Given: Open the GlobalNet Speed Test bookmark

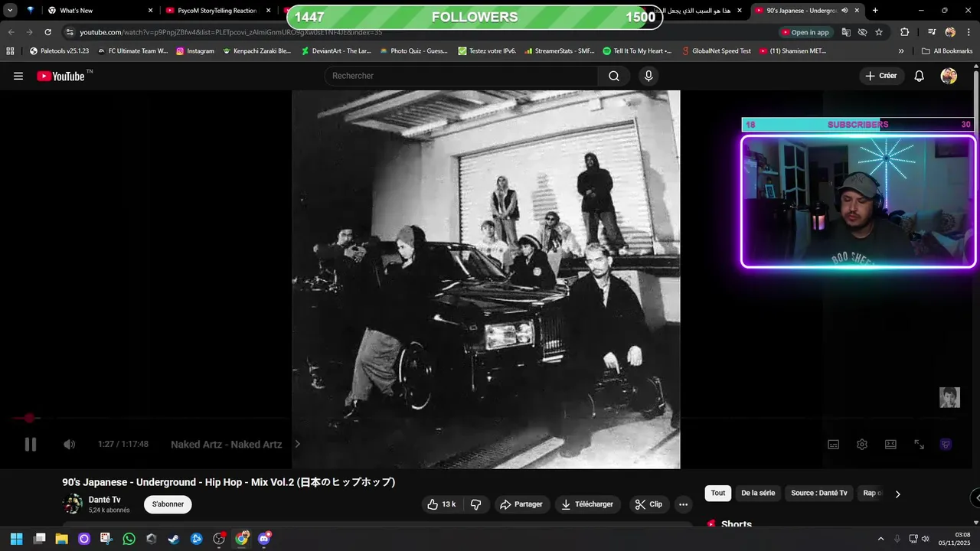Looking at the screenshot, I should pyautogui.click(x=716, y=51).
